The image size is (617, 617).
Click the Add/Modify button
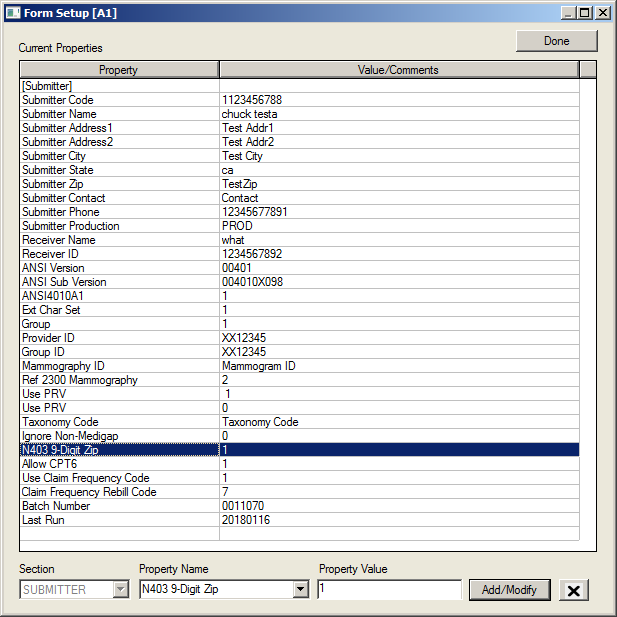[x=509, y=590]
